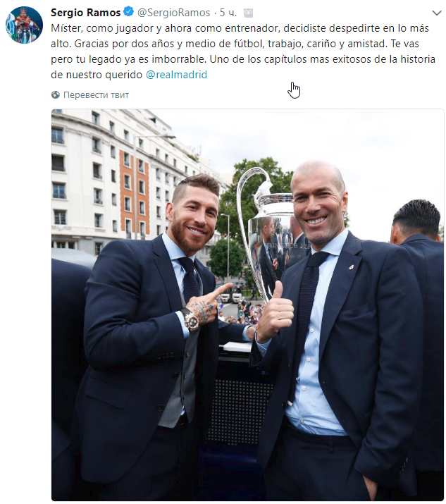This screenshot has width=446, height=504.
Task: Click the Sergio Ramos display name
Action: [85, 12]
